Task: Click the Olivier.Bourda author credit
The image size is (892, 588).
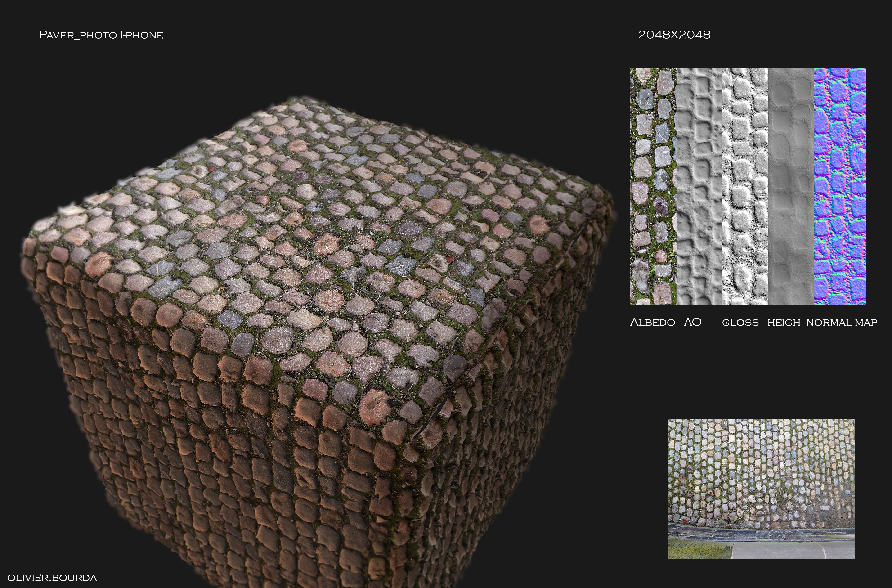Action: click(x=52, y=578)
